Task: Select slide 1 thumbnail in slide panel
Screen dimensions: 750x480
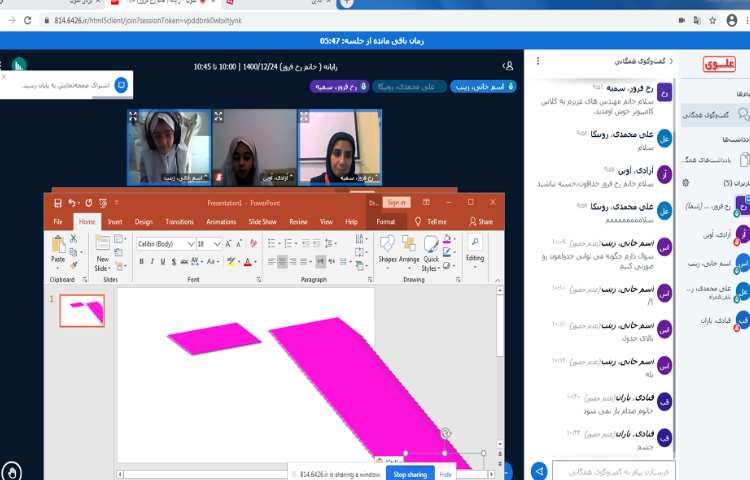Action: point(81,311)
